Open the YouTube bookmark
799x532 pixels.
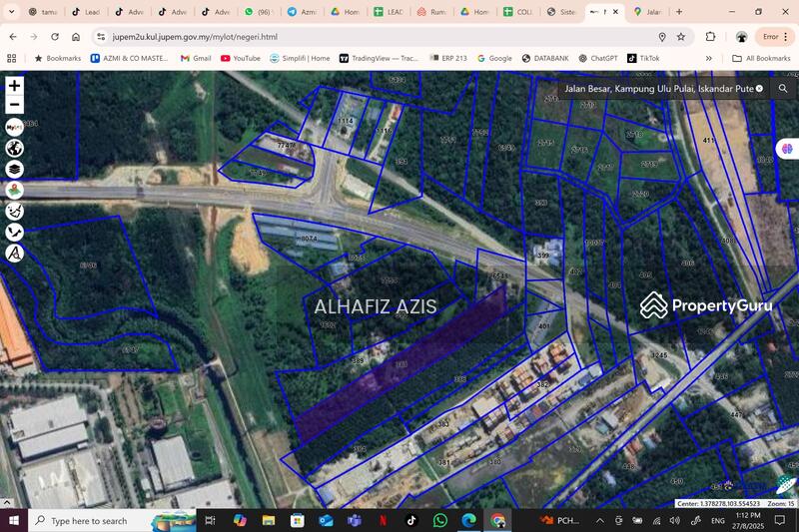click(241, 59)
